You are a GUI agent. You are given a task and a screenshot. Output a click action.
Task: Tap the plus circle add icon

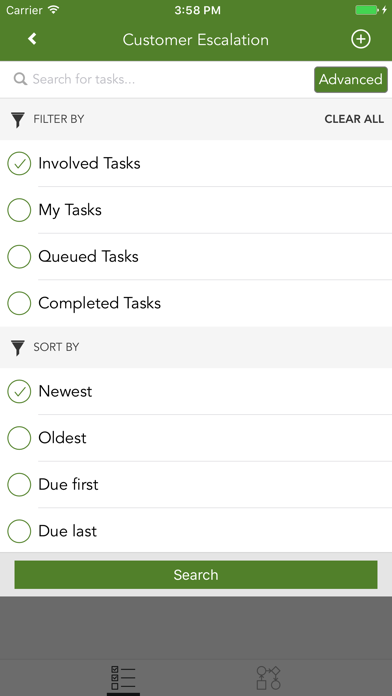[x=360, y=39]
